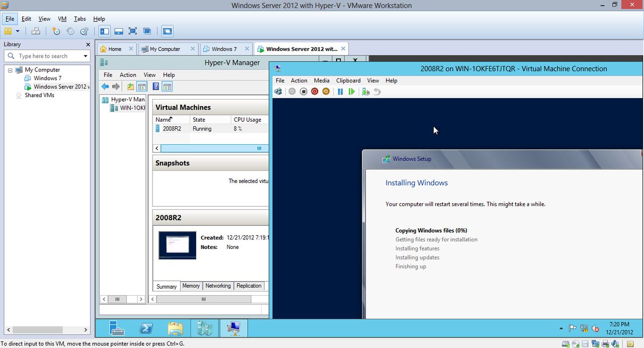The width and height of the screenshot is (644, 348).
Task: Click red Shut Down icon in VM Connection
Action: coord(314,92)
